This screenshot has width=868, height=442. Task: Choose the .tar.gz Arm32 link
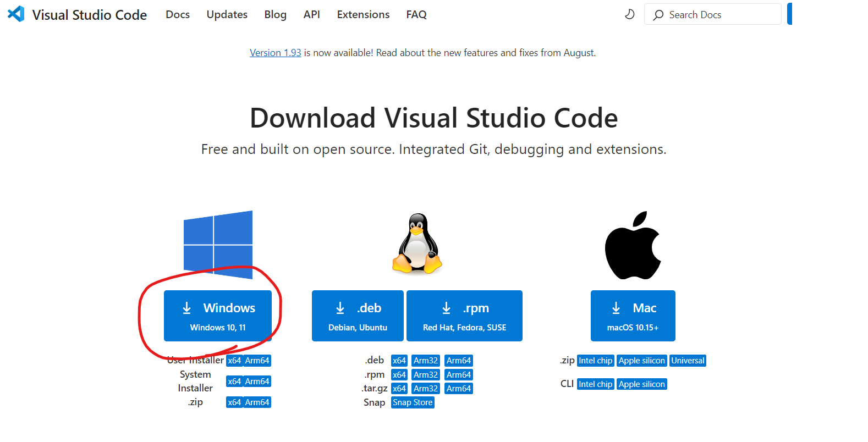426,389
